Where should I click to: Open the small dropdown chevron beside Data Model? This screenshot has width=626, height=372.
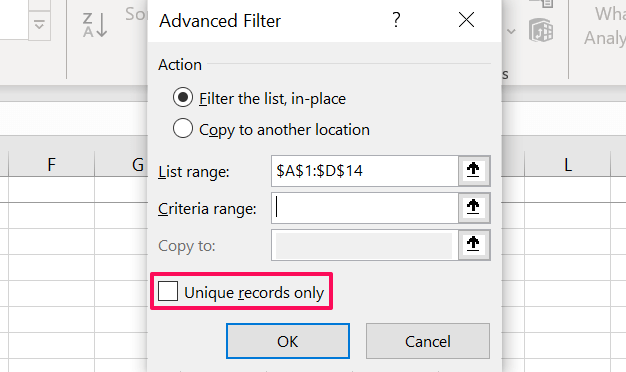511,31
